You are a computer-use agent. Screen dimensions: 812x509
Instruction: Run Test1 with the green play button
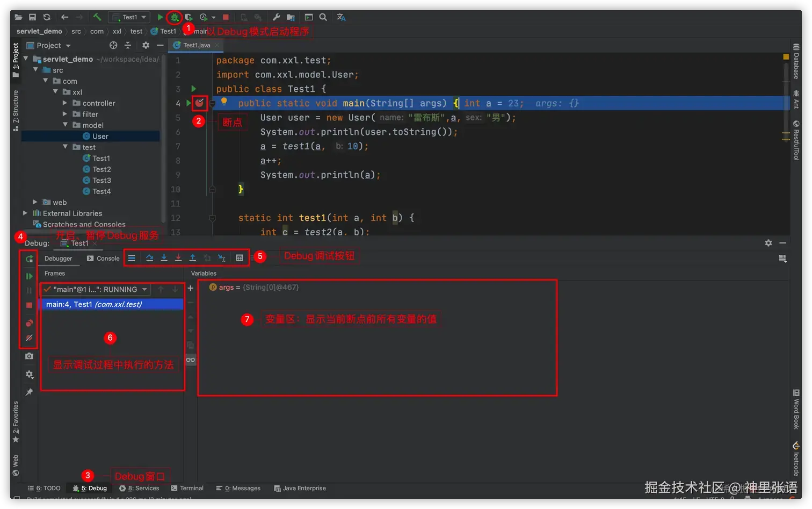click(x=160, y=17)
